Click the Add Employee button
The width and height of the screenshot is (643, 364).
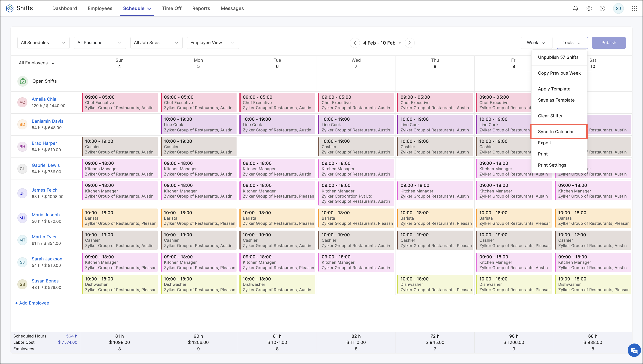click(x=32, y=303)
